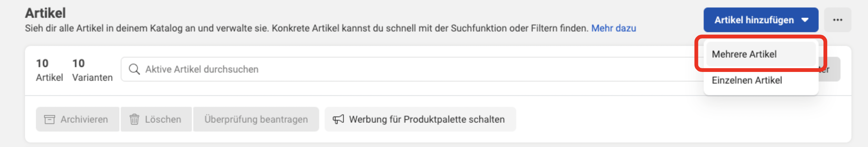This screenshot has width=868, height=147.
Task: Click Werbung für Produktpalette schalten button
Action: 420,119
